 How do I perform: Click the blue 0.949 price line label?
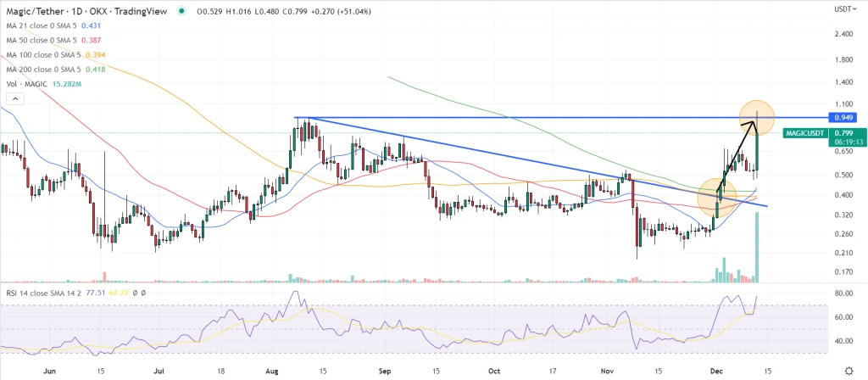click(842, 117)
